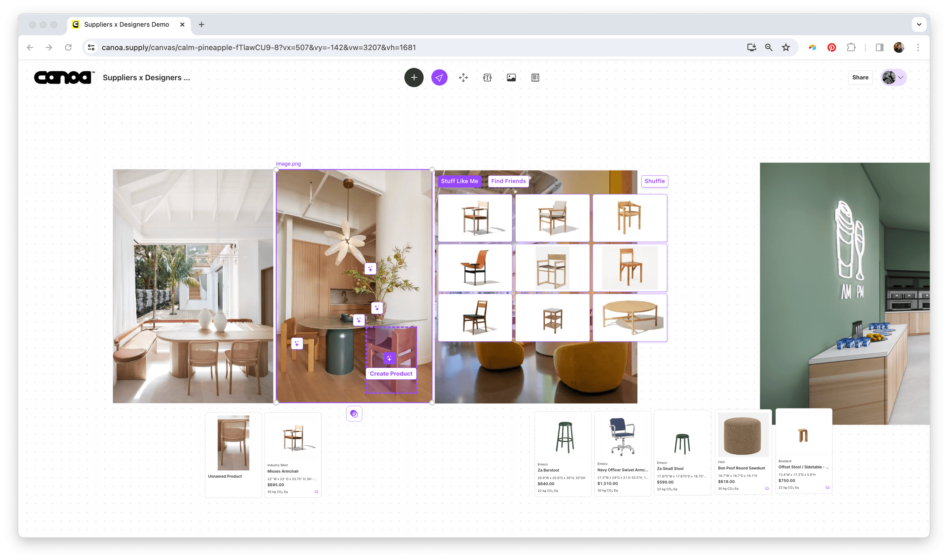948x560 pixels.
Task: Select the Suppliers x Designers Demo tab
Action: 126,24
